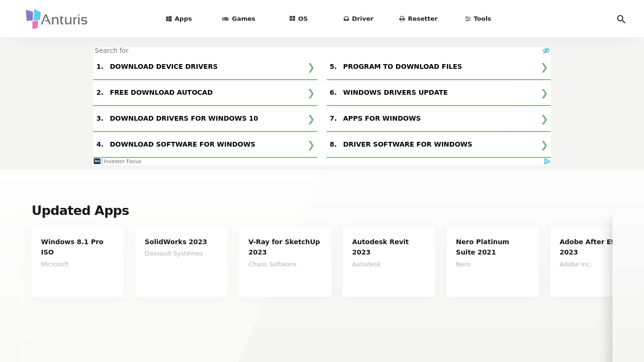Click Microsoft publisher label
This screenshot has width=644, height=362.
tap(55, 264)
